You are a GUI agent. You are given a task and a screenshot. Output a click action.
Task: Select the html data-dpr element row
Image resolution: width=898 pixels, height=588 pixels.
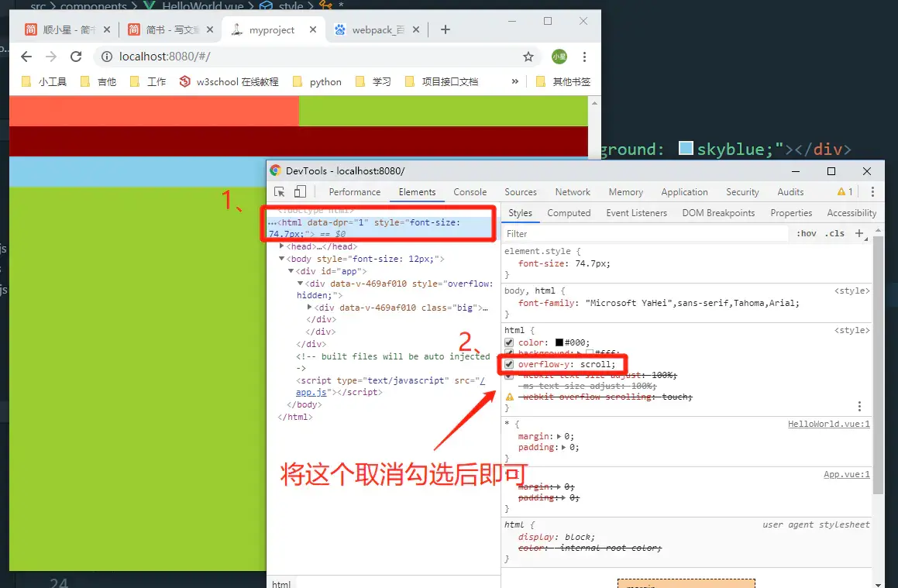pos(381,228)
